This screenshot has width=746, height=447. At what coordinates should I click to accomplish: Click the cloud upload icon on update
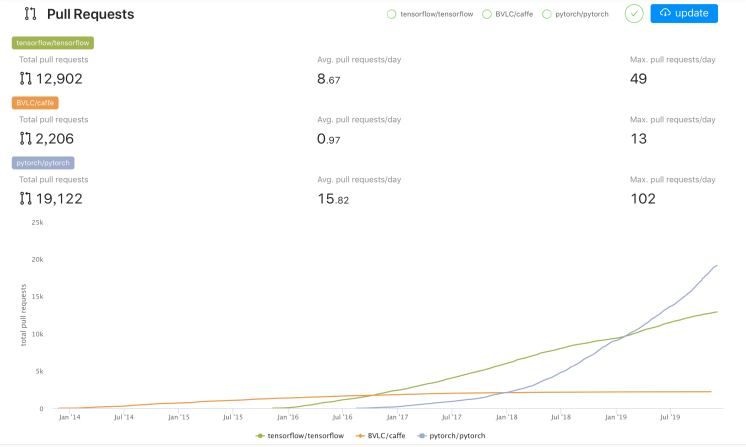(666, 13)
